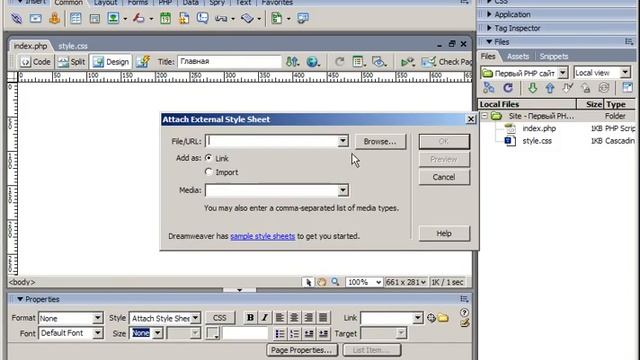This screenshot has height=360, width=640.
Task: Switch to Code view
Action: (x=36, y=62)
